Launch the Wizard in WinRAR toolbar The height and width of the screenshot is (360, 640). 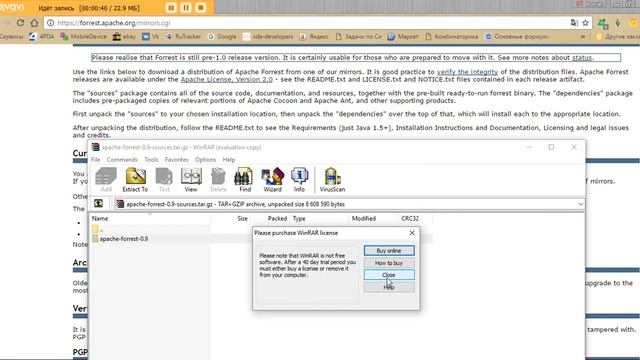[273, 180]
